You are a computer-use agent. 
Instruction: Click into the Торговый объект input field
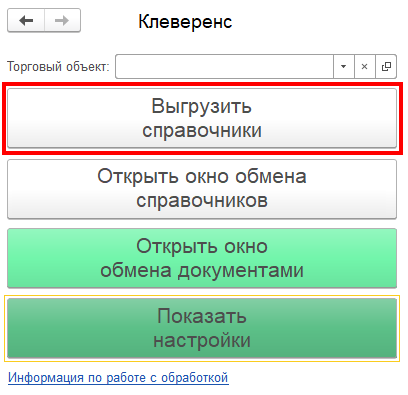click(224, 67)
